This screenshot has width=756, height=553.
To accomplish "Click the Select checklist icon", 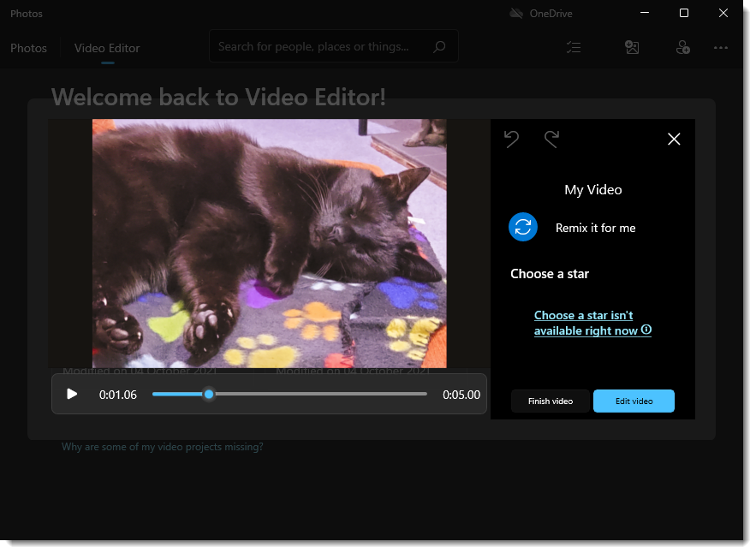I will (x=574, y=48).
